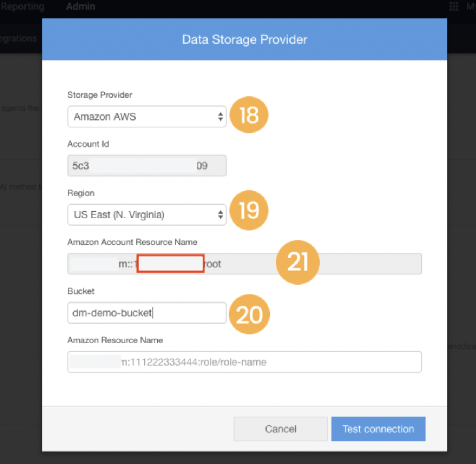Select the Amazon Account Resource Name field

pyautogui.click(x=244, y=264)
